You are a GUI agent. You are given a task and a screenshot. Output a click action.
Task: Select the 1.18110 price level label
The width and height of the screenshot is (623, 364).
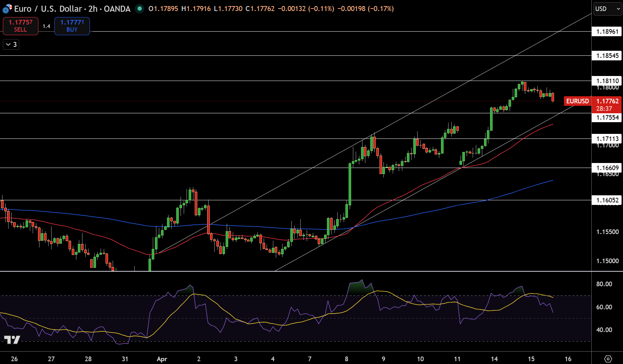pos(607,81)
